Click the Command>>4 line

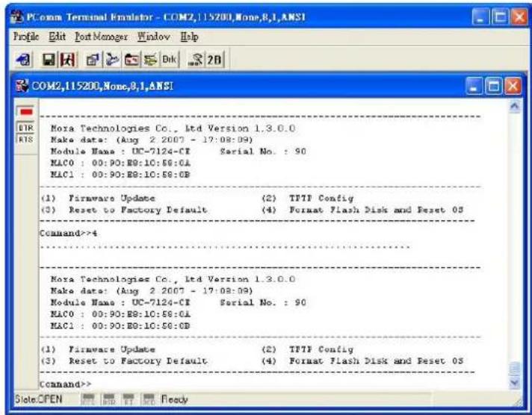tap(68, 234)
